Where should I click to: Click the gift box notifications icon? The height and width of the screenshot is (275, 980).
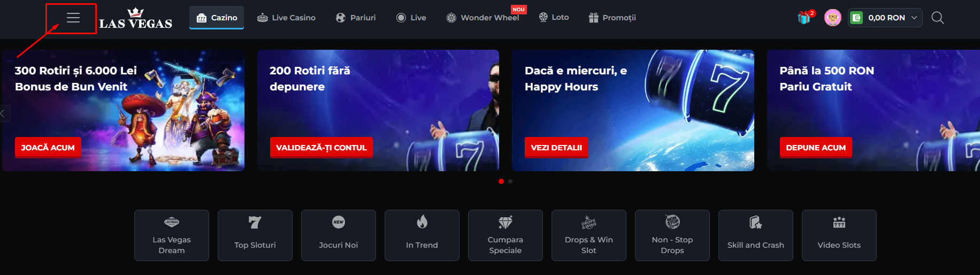(x=805, y=18)
